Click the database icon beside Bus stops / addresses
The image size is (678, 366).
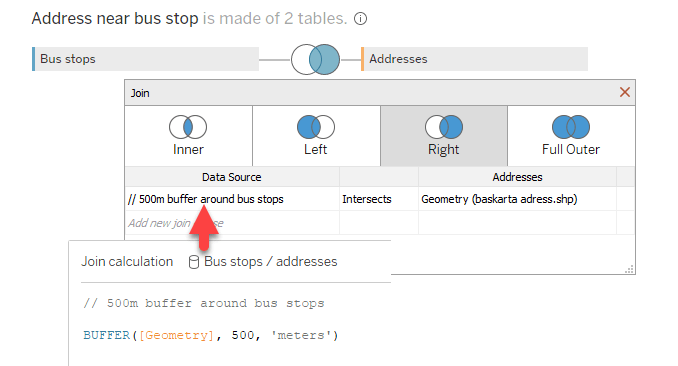194,262
